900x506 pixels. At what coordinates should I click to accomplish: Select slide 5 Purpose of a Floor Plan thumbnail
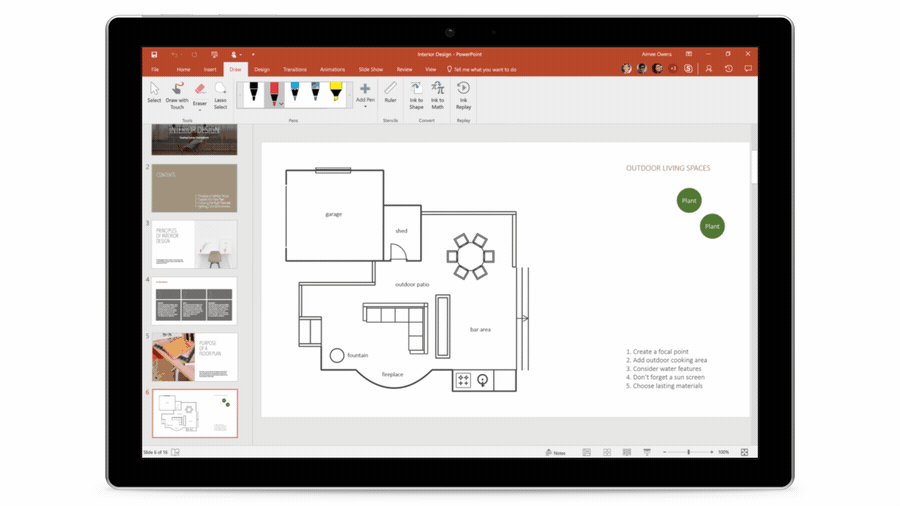[194, 357]
